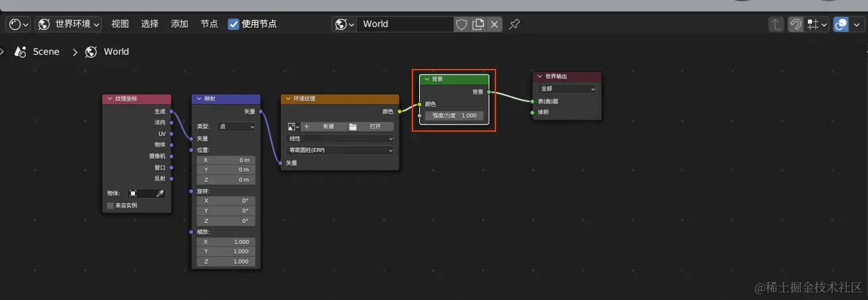The height and width of the screenshot is (300, 868).
Task: Click the 打开 image button
Action: (371, 126)
